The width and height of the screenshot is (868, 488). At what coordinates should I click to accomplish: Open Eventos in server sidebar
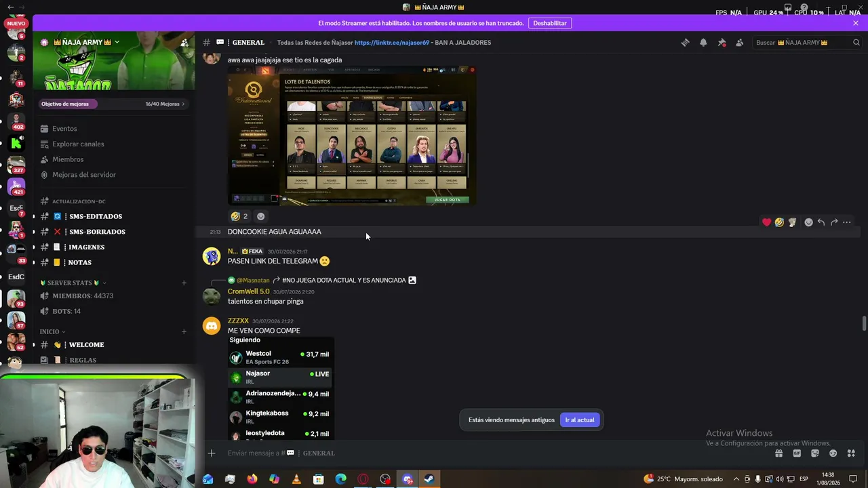point(114,129)
